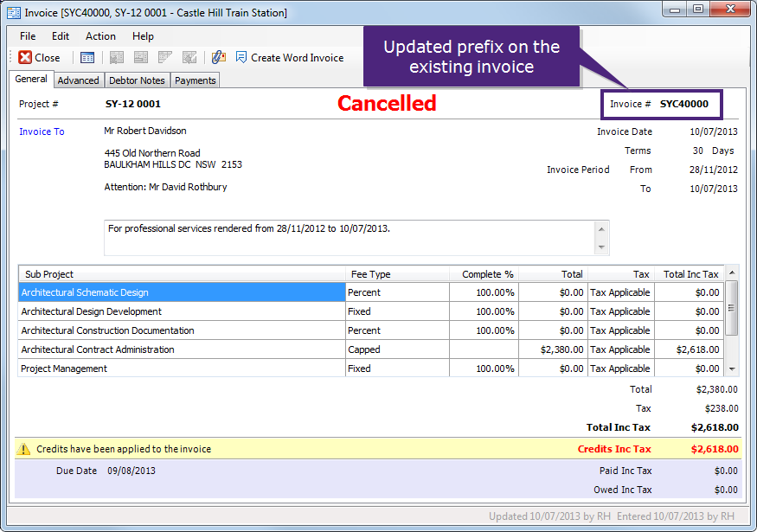Click the invoice icon in title bar
The image size is (757, 532).
[x=14, y=13]
